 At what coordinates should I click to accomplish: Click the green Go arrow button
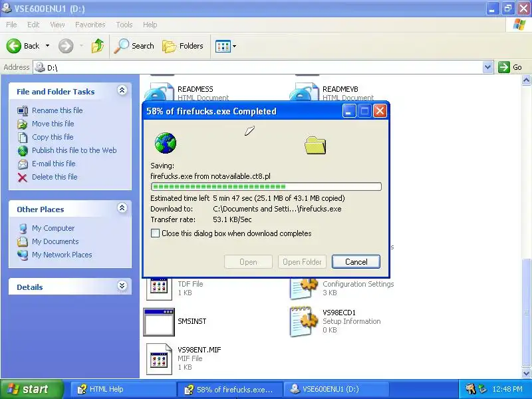(504, 67)
